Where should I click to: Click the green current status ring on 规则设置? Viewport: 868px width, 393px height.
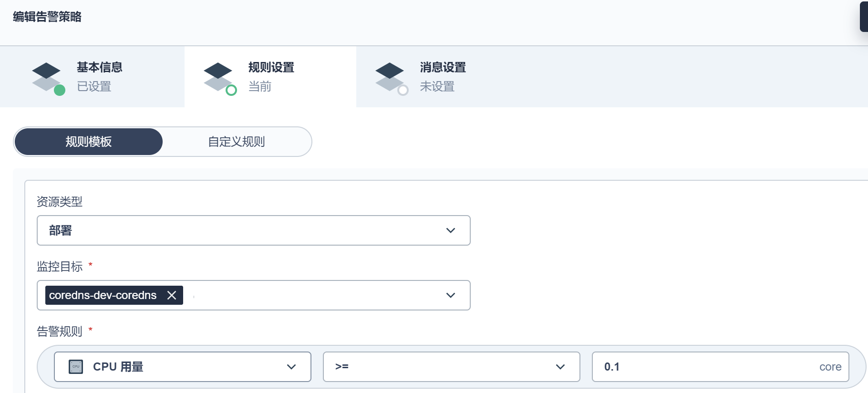pos(231,90)
